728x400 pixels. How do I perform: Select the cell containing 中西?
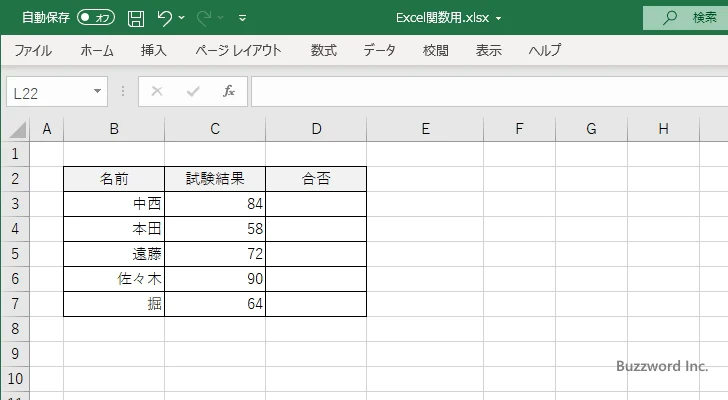point(114,204)
